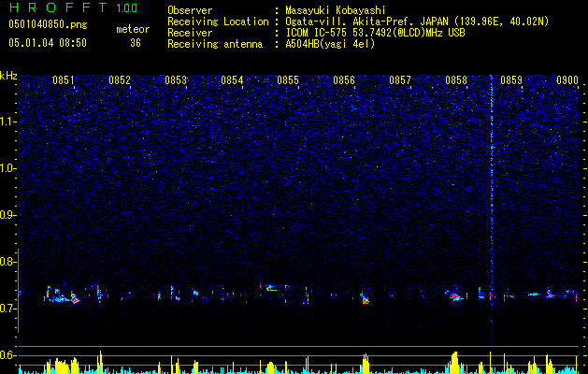The image size is (588, 374).
Task: Click the 0900 time marker
Action: 567,80
